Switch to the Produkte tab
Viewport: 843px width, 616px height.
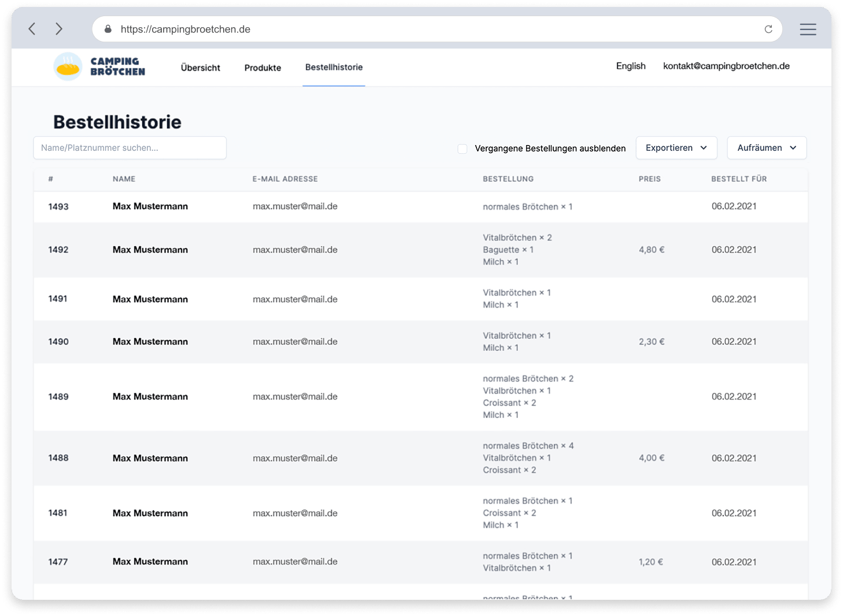pyautogui.click(x=262, y=68)
